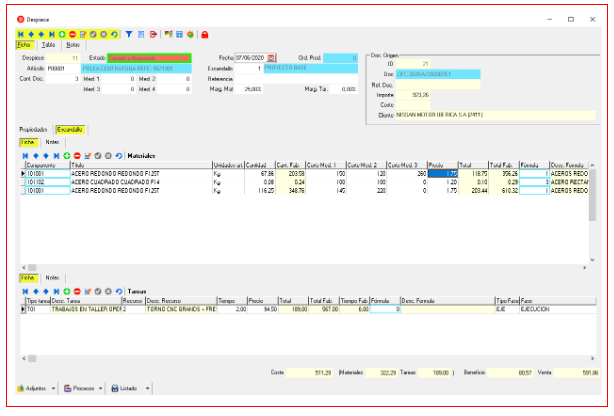The width and height of the screenshot is (614, 416).
Task: Click the TORNO CNC resource cell
Action: (x=181, y=309)
